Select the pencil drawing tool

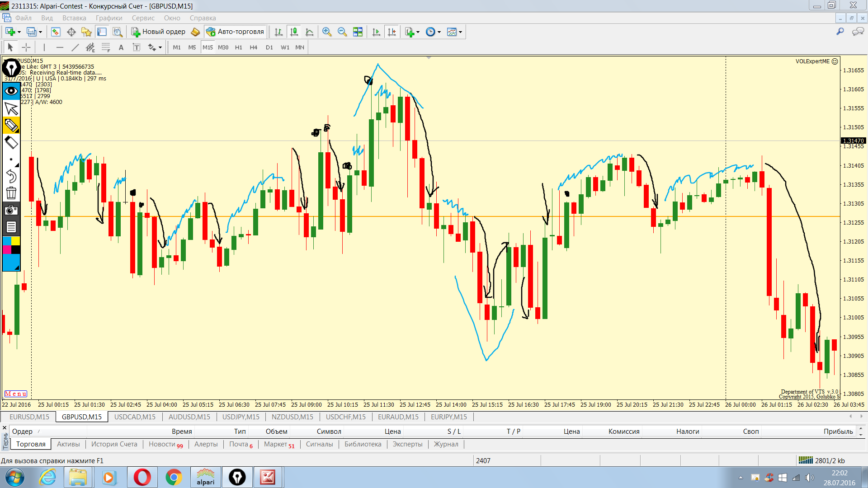point(11,125)
